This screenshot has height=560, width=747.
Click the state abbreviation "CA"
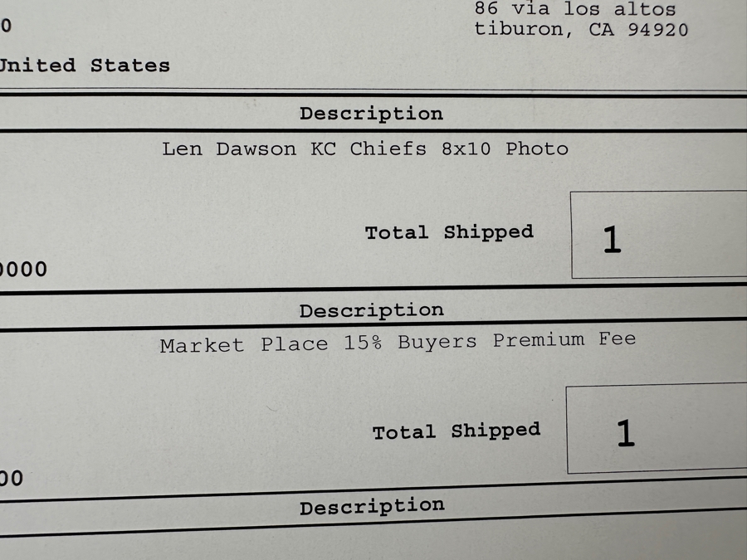tap(602, 30)
